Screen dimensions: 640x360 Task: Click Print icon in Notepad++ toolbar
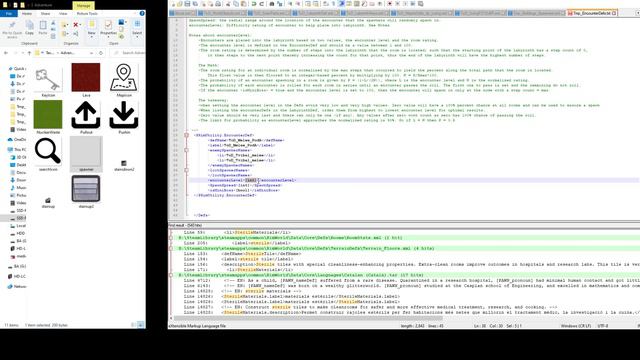[x=218, y=4]
